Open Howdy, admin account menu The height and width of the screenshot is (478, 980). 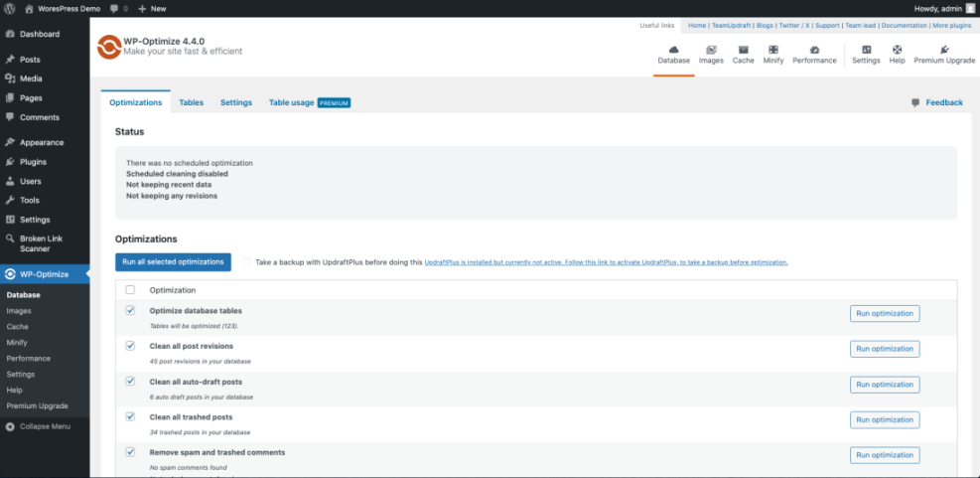point(945,9)
